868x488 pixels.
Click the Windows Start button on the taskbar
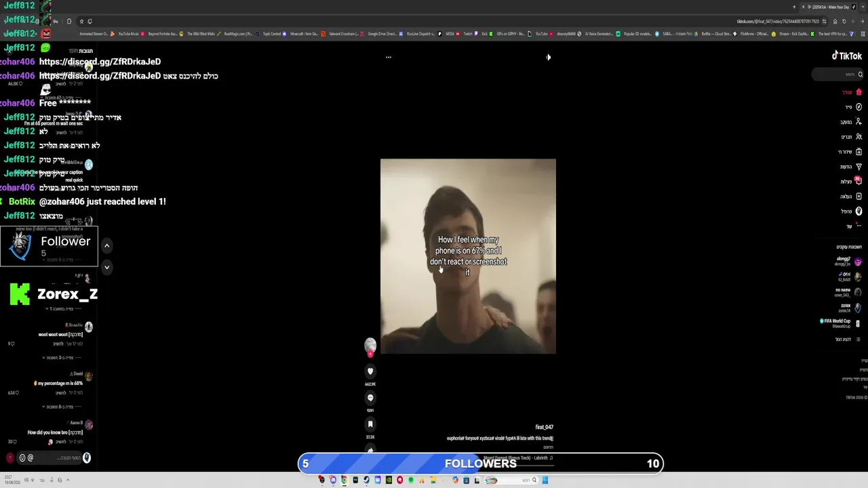(545, 480)
